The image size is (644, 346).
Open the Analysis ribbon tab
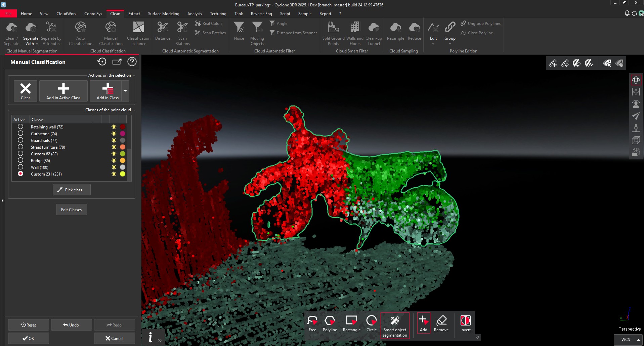[195, 14]
